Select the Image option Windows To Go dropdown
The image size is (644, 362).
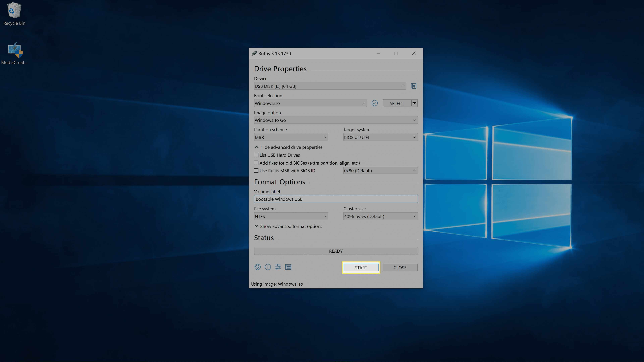(336, 120)
